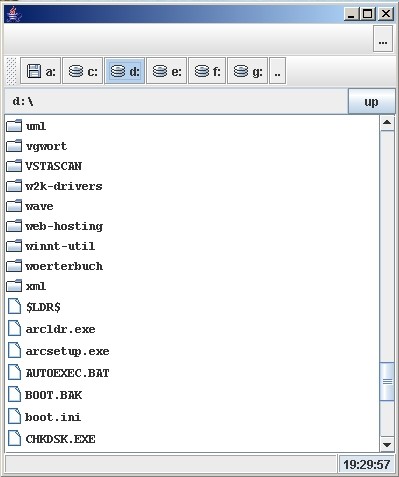Click the file icon beside AUTOEXEC.BAT
399x477 pixels.
(x=14, y=373)
